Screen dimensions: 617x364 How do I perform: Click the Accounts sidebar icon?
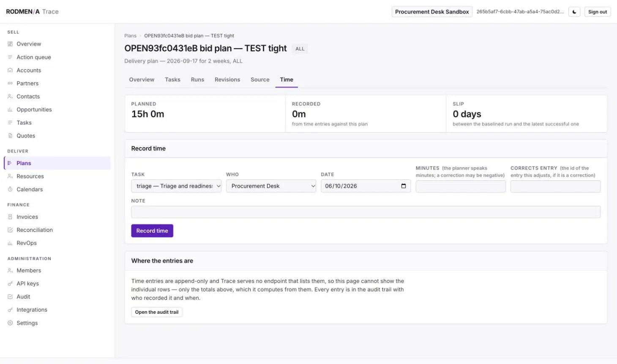[10, 70]
